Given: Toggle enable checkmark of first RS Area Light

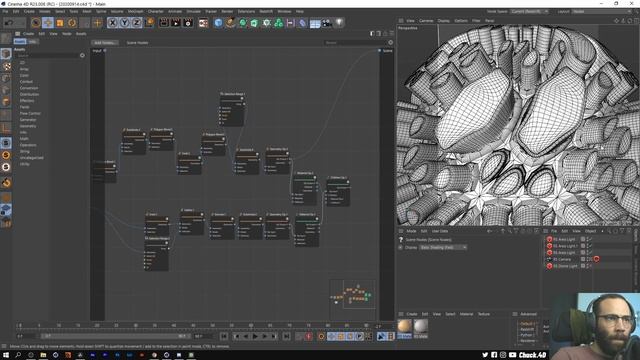Looking at the screenshot, I should point(590,240).
